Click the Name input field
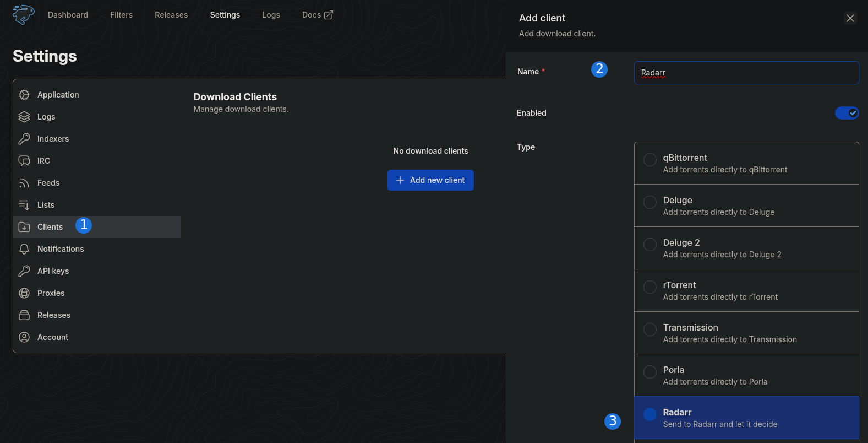The width and height of the screenshot is (868, 443). (746, 73)
